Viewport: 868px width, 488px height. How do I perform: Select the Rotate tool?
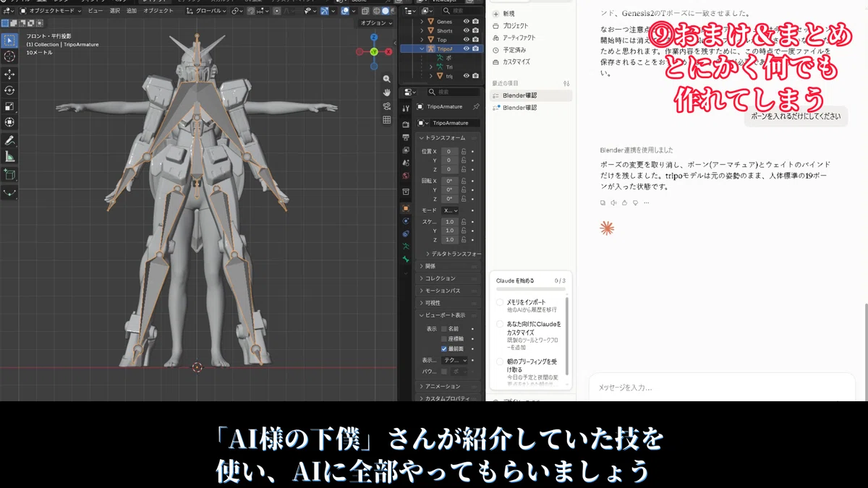tap(9, 90)
